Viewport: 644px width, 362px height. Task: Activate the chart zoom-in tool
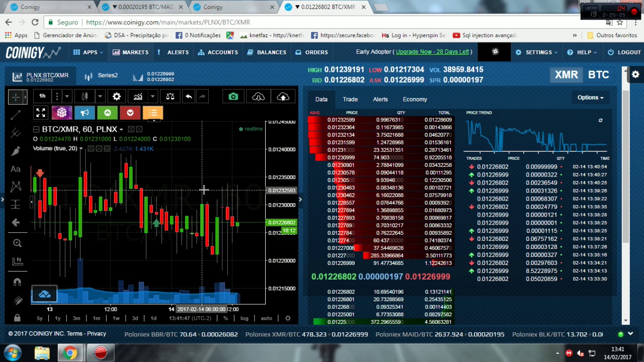[17, 243]
